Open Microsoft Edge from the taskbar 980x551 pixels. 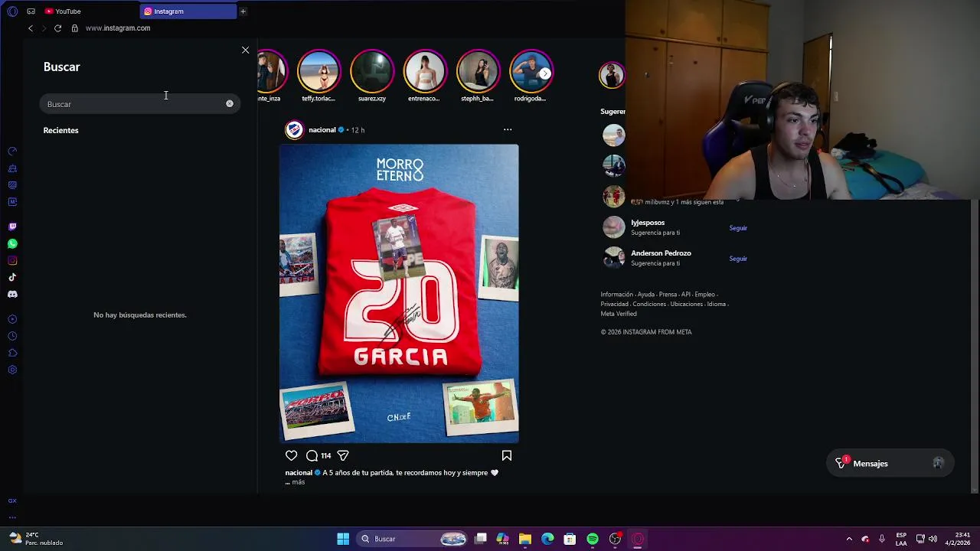pyautogui.click(x=547, y=539)
